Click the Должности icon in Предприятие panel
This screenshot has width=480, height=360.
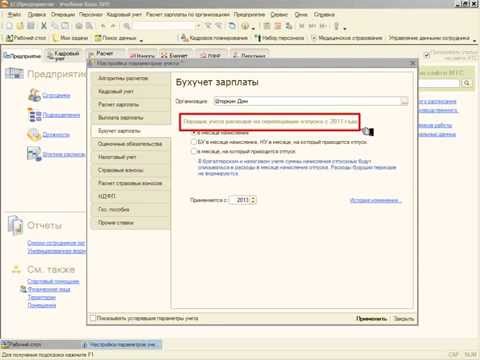[x=34, y=134]
